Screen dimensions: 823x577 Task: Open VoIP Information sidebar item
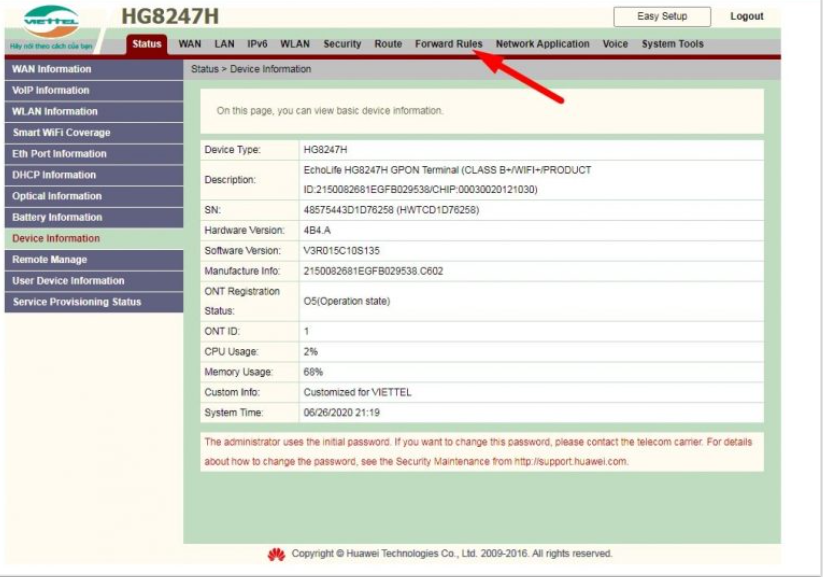pyautogui.click(x=51, y=90)
